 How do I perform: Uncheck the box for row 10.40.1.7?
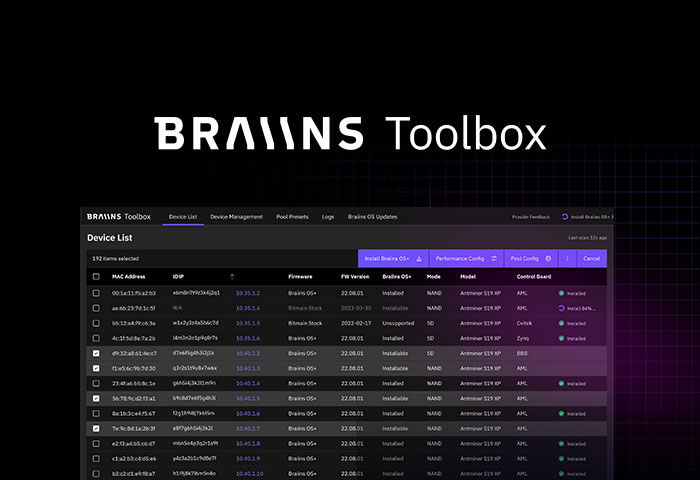[x=96, y=429]
